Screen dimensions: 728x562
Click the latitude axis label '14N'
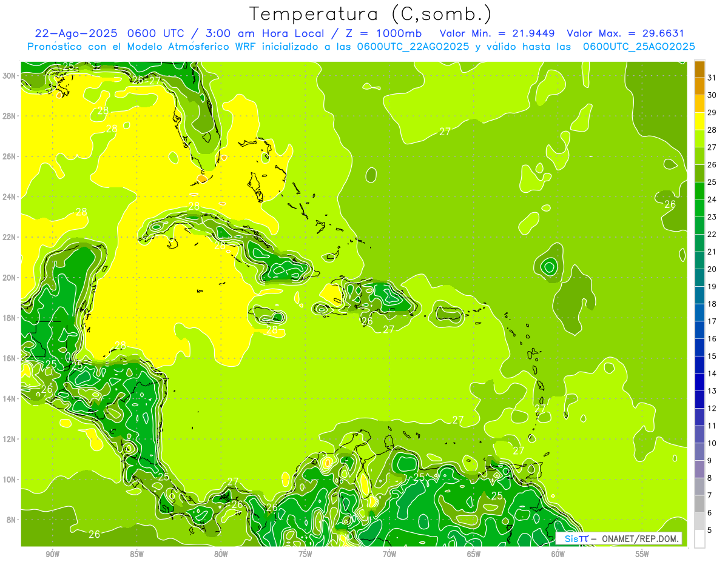[9, 398]
